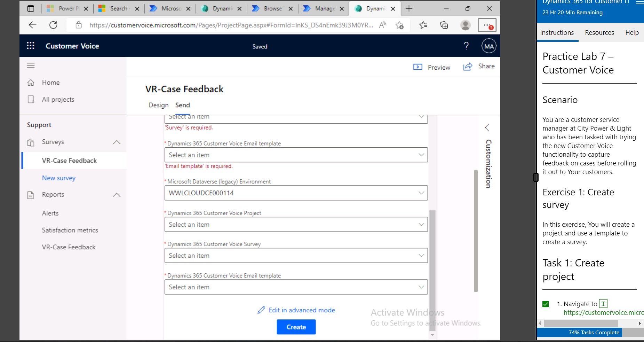Open the Customer Voice Project dropdown
Viewport: 644px width, 342px height.
point(421,224)
